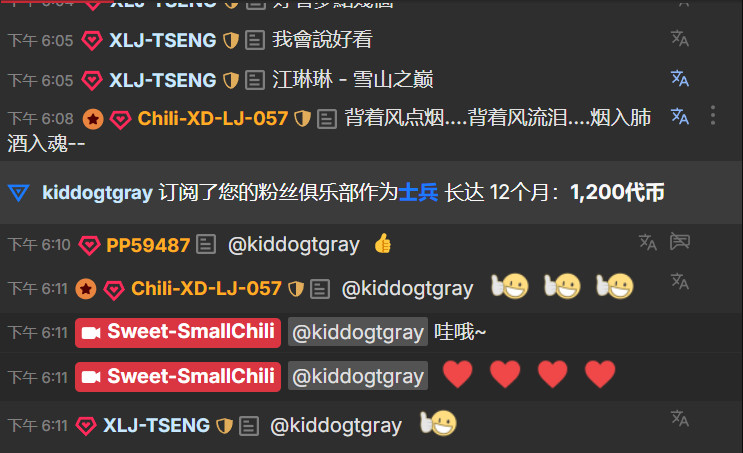Open the PP59487 username
Image resolution: width=743 pixels, height=453 pixels.
pos(148,245)
